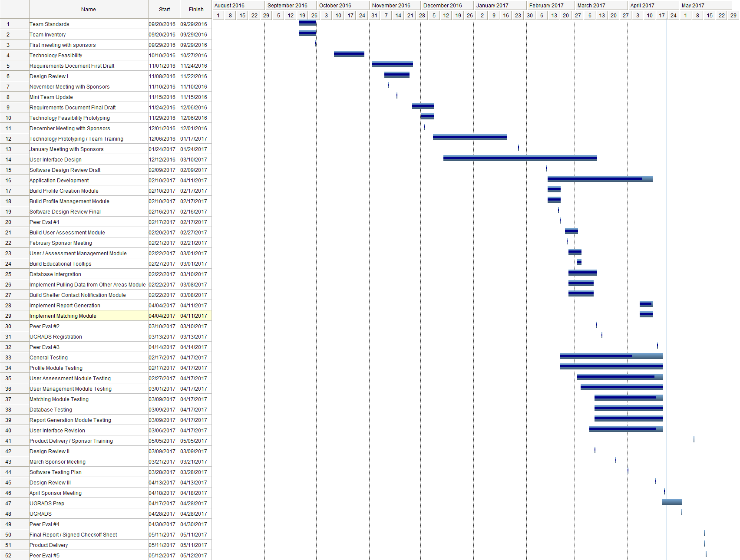Select the Product Delivery task name
Image resolution: width=740 pixels, height=560 pixels.
[49, 545]
